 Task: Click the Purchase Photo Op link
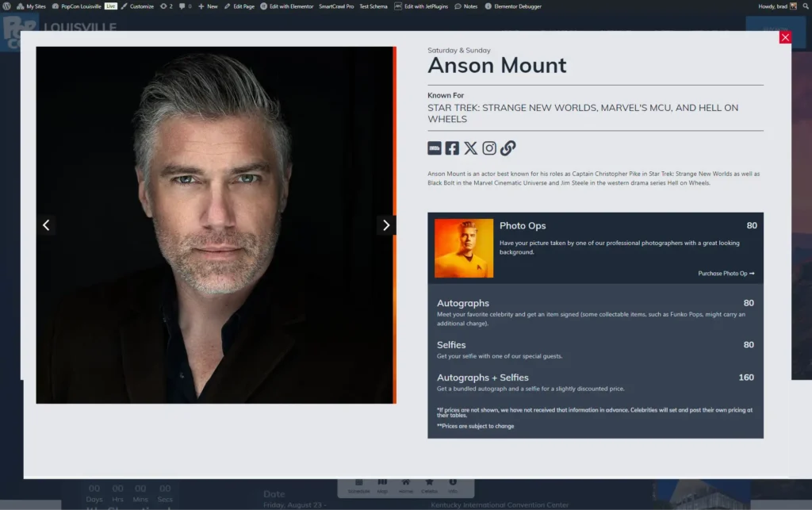726,274
